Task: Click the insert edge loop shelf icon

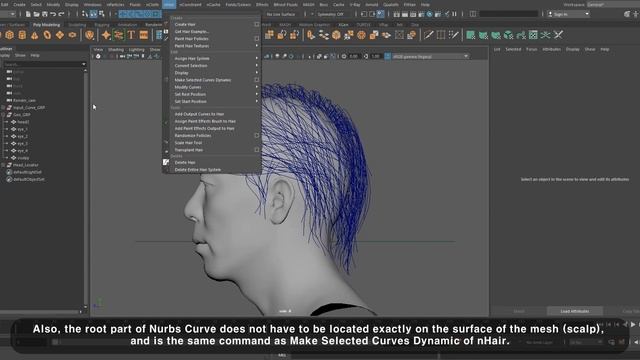Action: click(441, 35)
